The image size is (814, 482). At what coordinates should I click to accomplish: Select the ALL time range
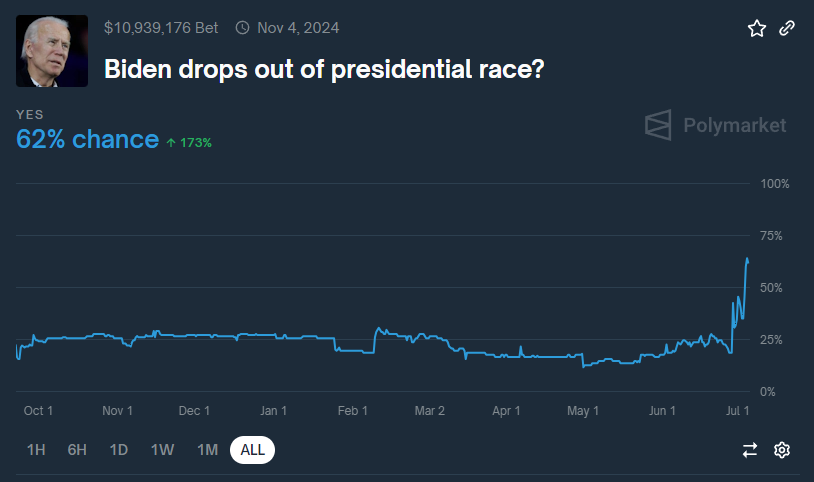252,450
